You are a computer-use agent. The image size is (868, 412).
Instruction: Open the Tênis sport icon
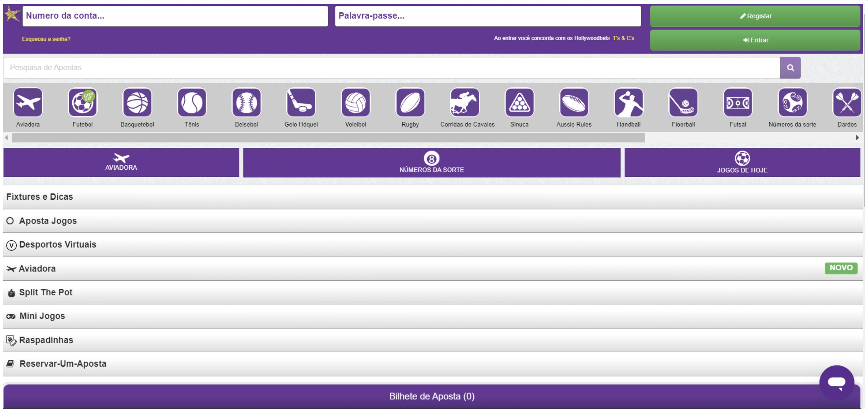click(x=192, y=102)
